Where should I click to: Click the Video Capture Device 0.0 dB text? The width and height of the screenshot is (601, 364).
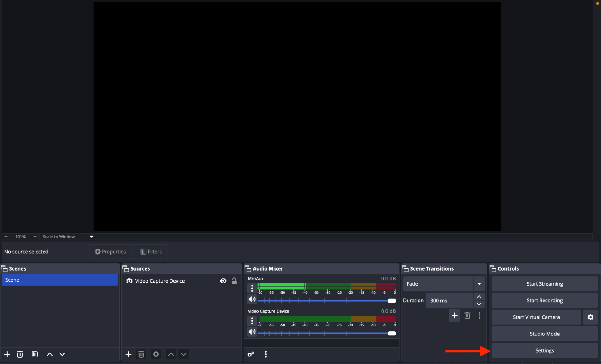point(388,311)
